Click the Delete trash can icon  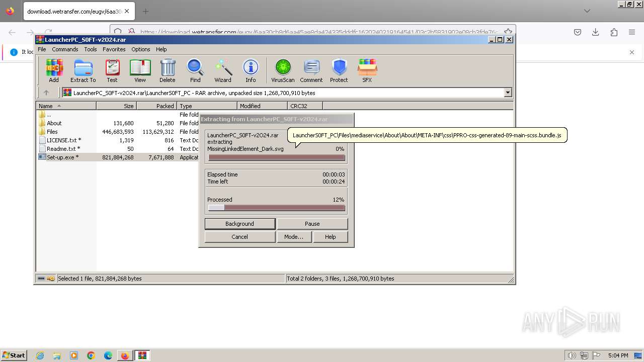point(168,71)
